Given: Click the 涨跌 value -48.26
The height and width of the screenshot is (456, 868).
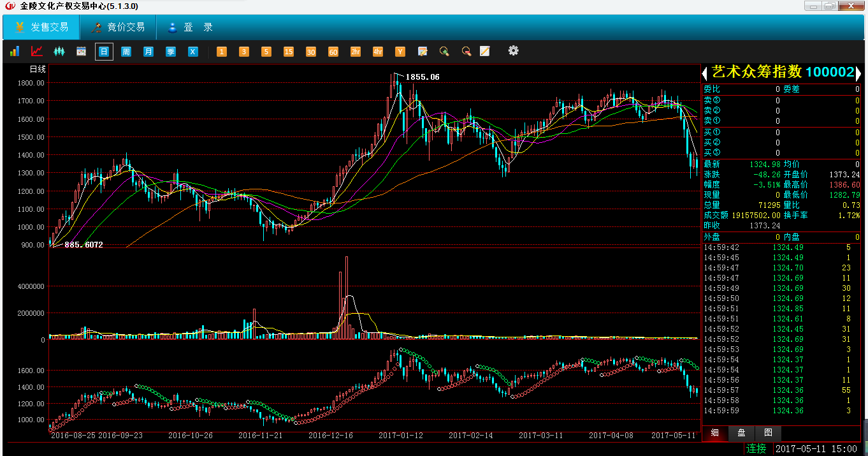Looking at the screenshot, I should point(767,174).
